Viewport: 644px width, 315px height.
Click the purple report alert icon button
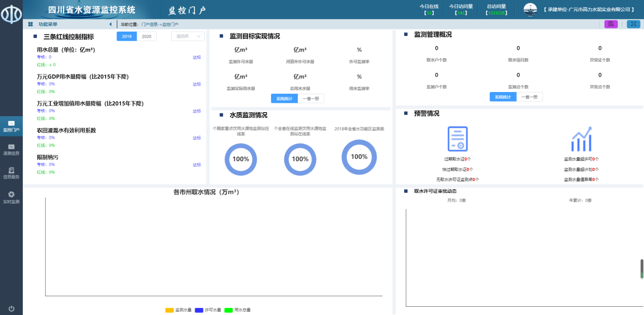[x=611, y=24]
